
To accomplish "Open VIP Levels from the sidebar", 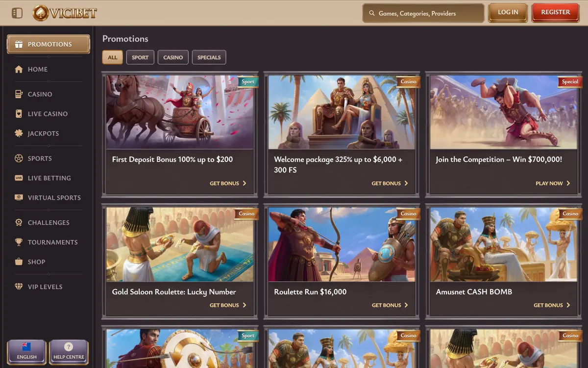I will point(49,287).
